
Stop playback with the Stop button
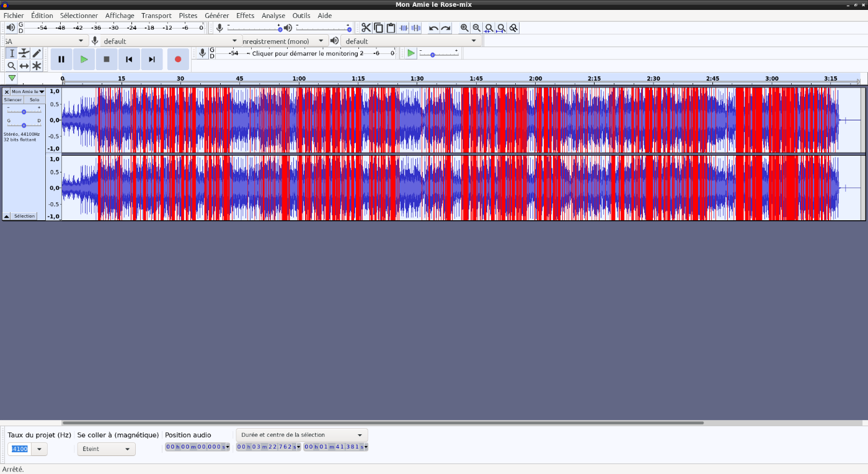pos(107,60)
